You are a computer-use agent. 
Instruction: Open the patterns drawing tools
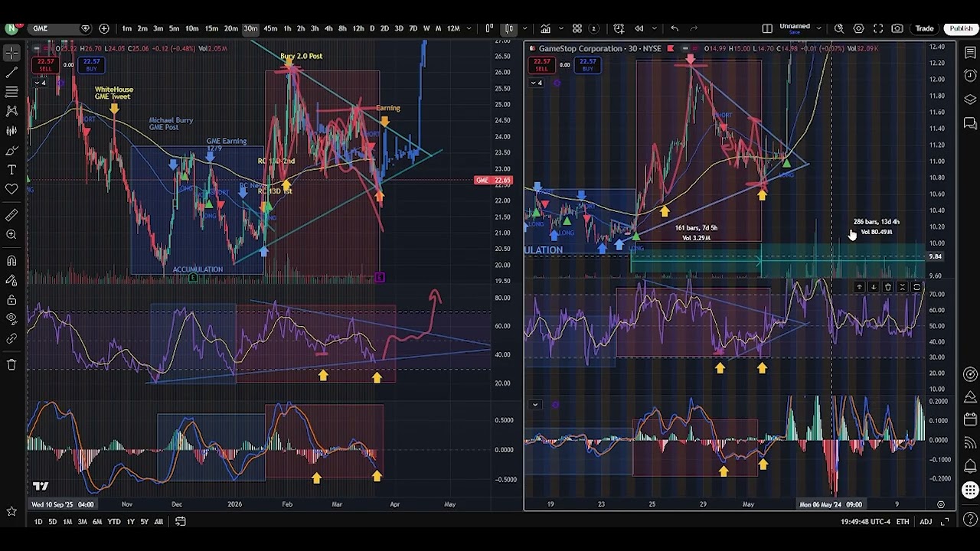click(11, 111)
